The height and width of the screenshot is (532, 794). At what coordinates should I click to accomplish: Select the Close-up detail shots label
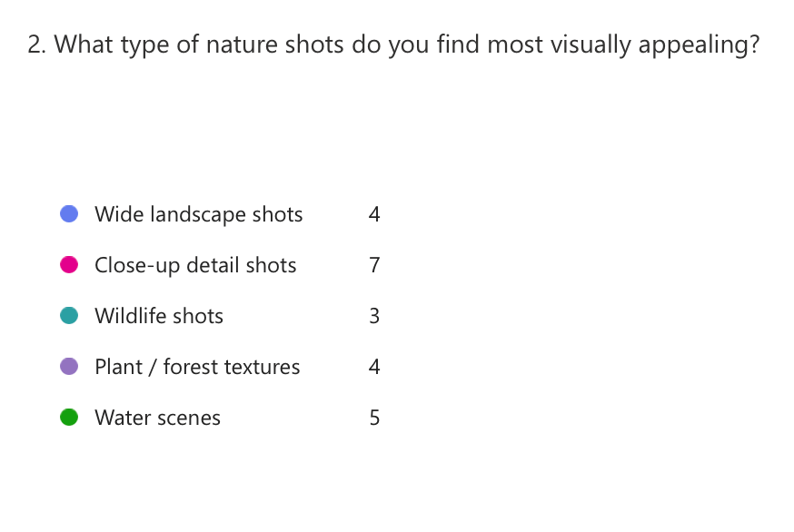pyautogui.click(x=195, y=266)
